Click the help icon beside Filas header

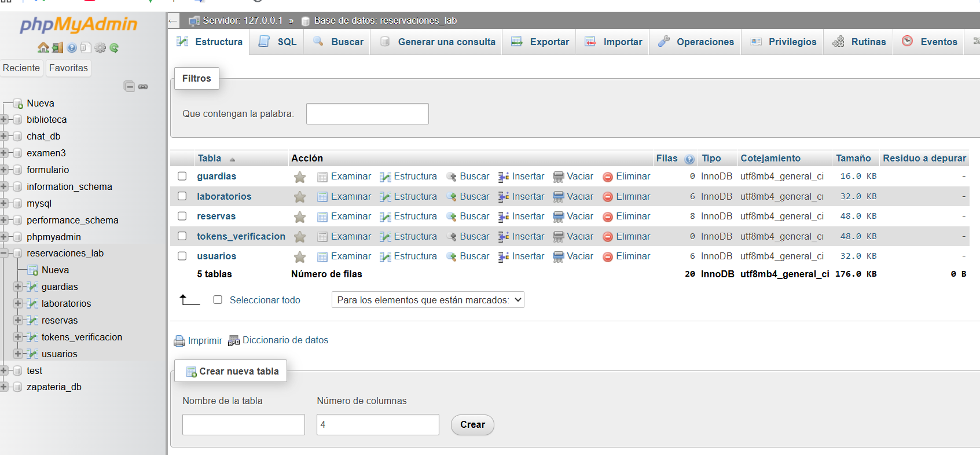(689, 159)
